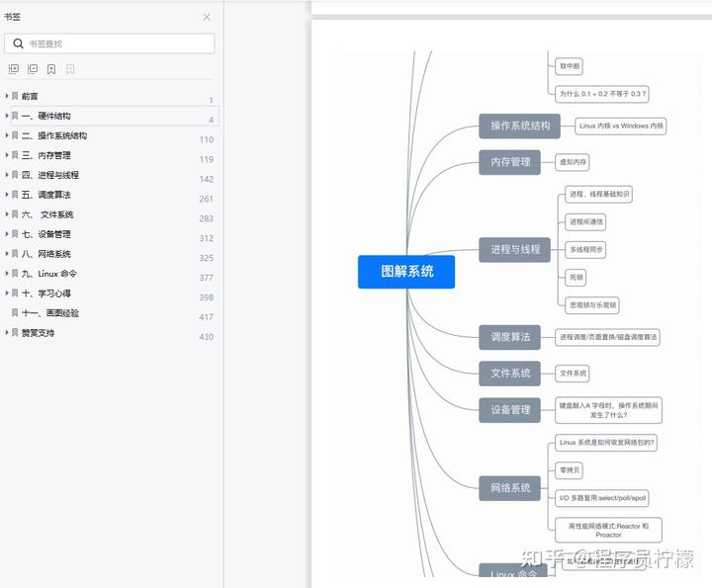Select 五、调度算法 bookmark entry
Image resolution: width=712 pixels, height=588 pixels.
46,195
